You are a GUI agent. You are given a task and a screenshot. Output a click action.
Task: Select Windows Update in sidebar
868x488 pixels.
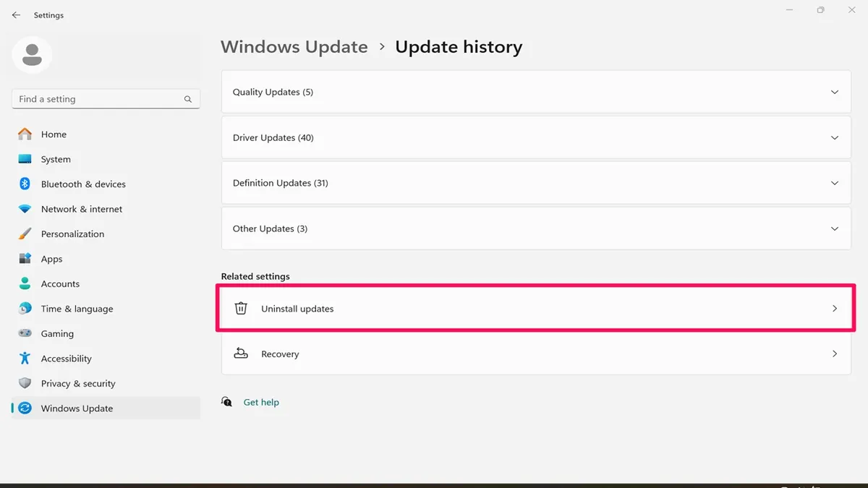[106, 408]
